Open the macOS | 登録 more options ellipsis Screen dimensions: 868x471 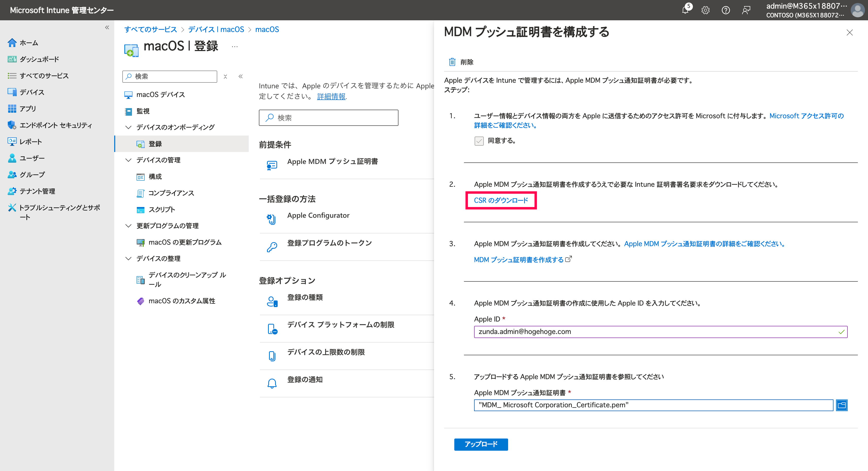coord(235,47)
